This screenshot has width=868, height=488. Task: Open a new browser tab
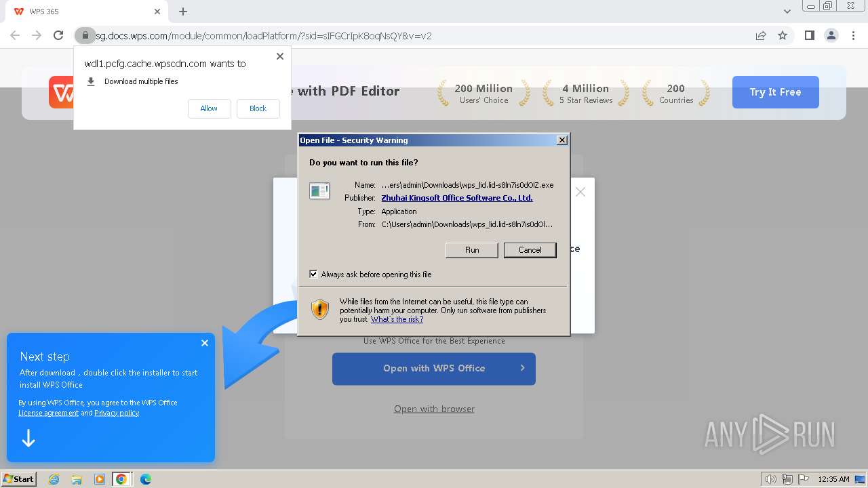183,12
